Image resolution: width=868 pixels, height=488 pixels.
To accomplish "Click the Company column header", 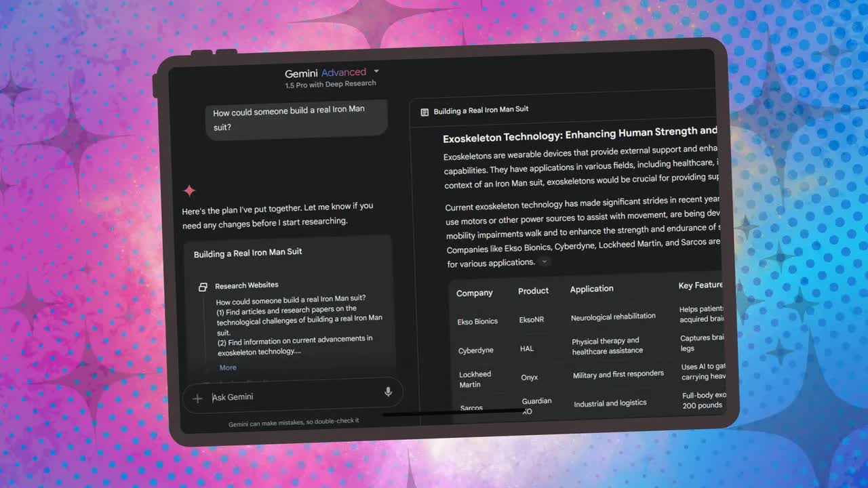I will tap(474, 293).
